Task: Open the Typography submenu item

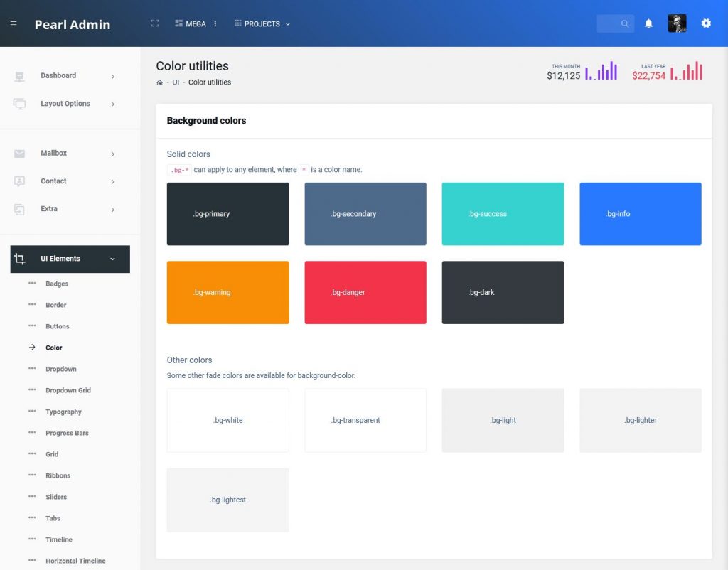Action: pos(63,412)
